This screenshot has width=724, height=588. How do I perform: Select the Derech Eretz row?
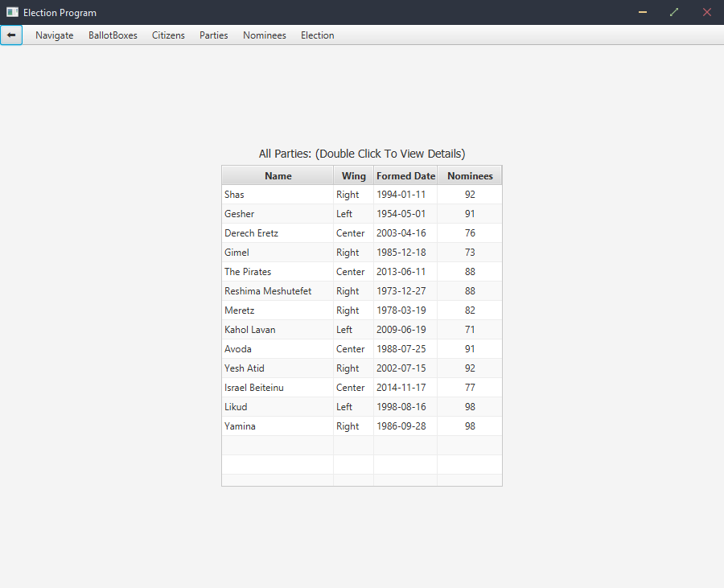(x=362, y=233)
